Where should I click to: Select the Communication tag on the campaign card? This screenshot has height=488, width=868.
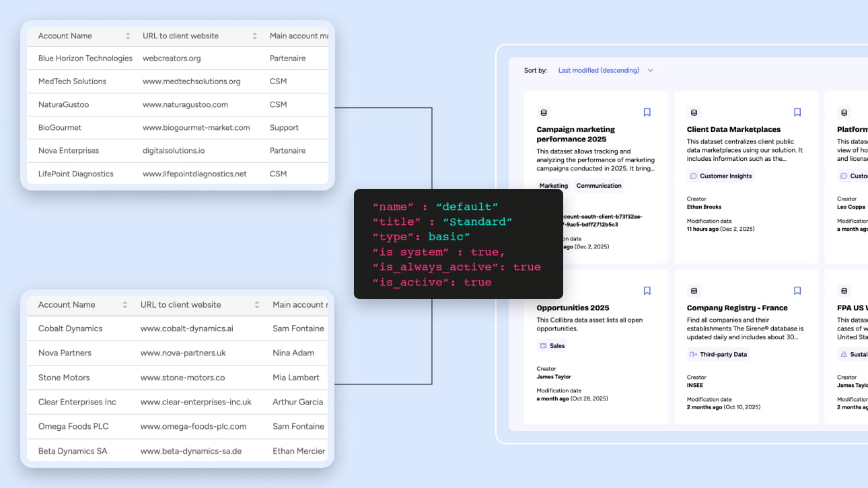[598, 186]
